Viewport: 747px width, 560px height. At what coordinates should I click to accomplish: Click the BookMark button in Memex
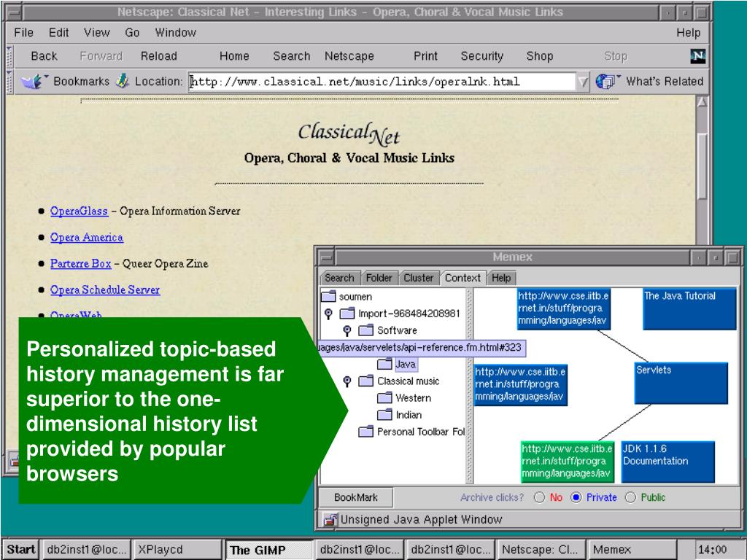(355, 497)
